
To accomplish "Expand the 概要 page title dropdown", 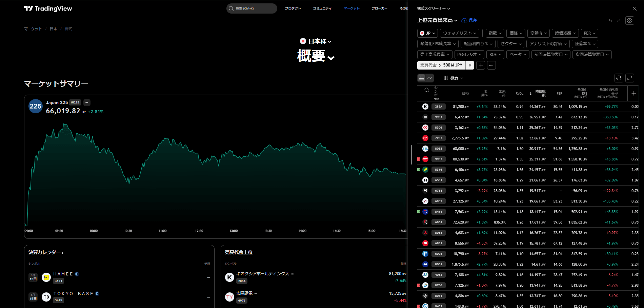I will click(x=316, y=56).
